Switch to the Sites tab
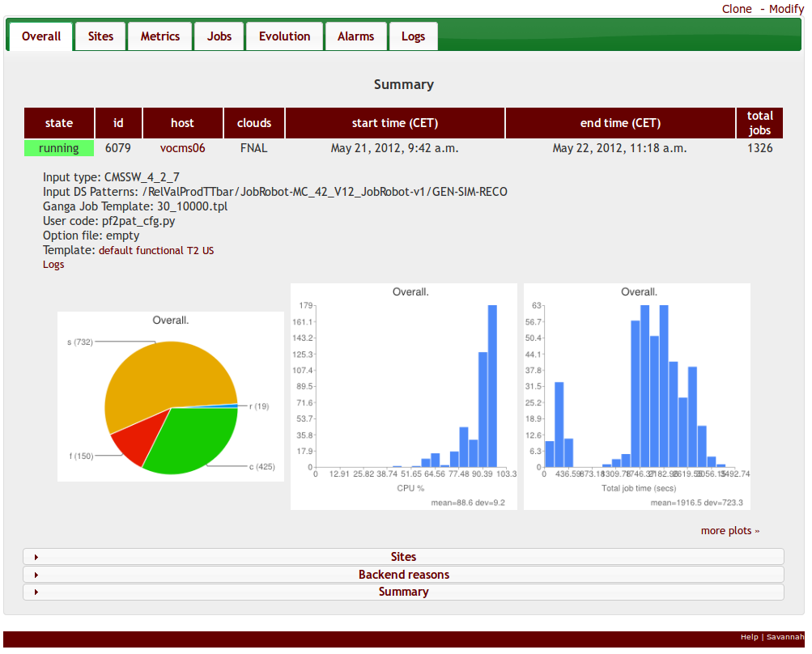The image size is (812, 654). [x=100, y=36]
